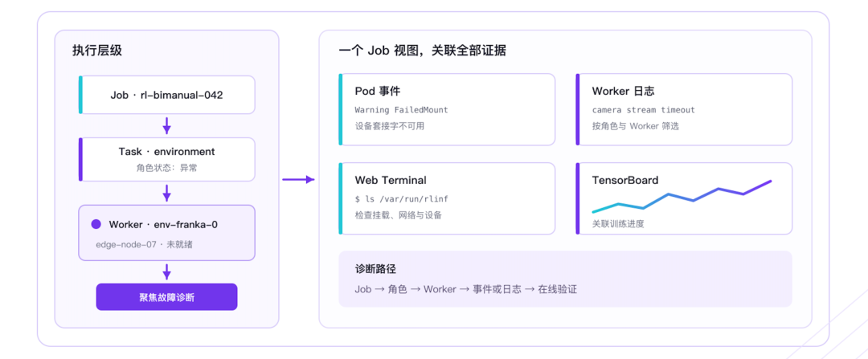Open the Worker 日志 card

click(684, 109)
